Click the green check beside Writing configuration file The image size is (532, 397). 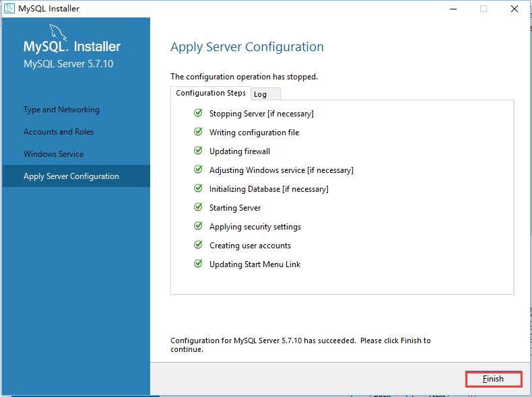pos(198,131)
